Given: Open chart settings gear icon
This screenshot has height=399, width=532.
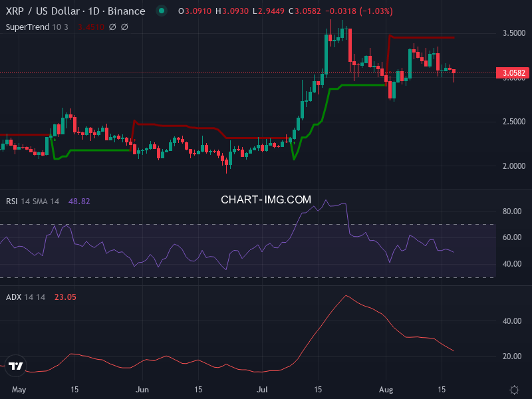Looking at the screenshot, I should [514, 390].
